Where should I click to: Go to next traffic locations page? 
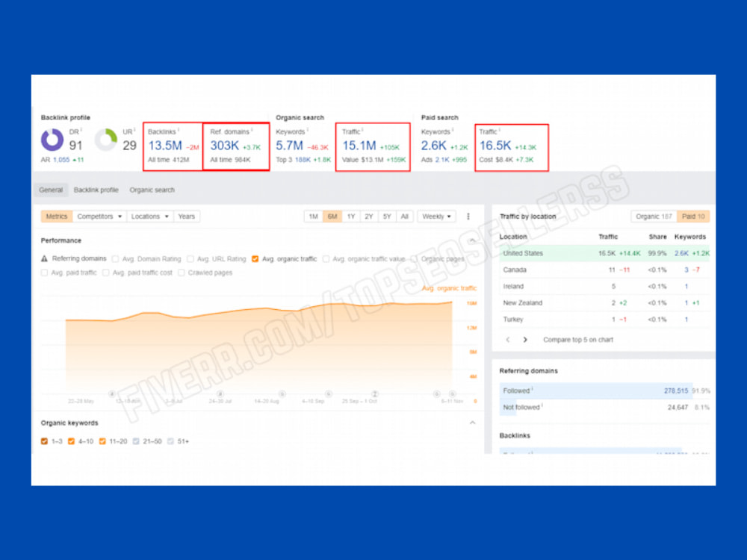[x=525, y=340]
